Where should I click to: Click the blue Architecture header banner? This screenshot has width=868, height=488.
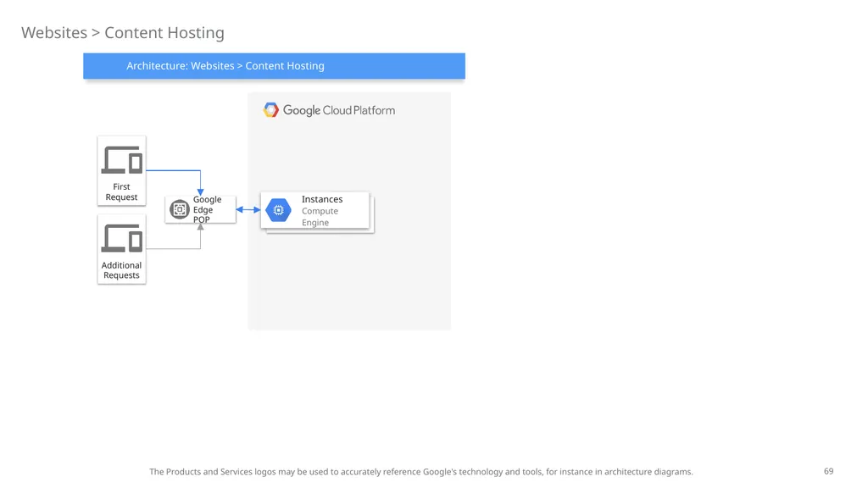click(x=274, y=66)
